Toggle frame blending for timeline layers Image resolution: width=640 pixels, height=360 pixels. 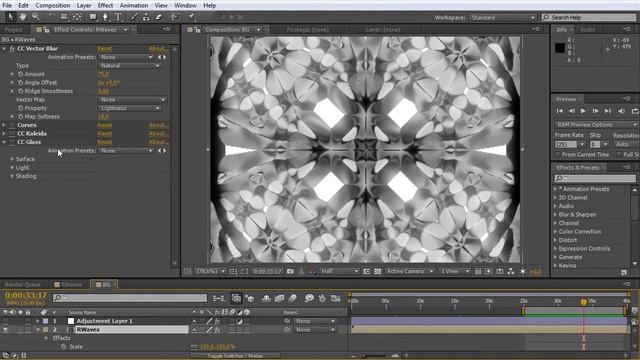(280, 298)
